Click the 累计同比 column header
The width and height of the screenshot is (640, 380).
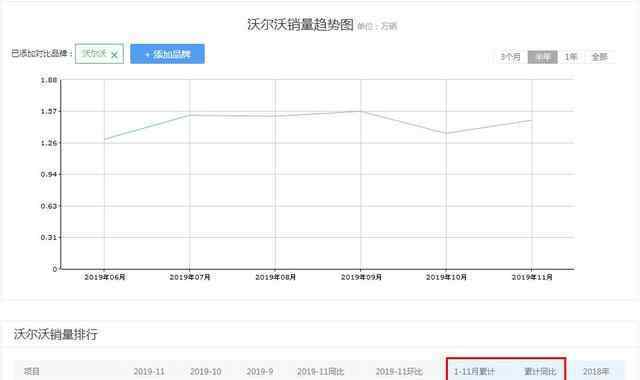(540, 371)
